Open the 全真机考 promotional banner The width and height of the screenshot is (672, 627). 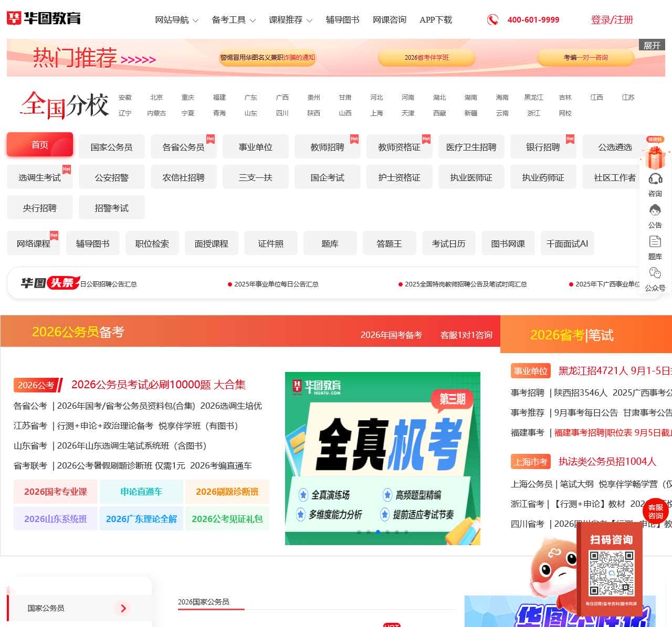tap(383, 459)
